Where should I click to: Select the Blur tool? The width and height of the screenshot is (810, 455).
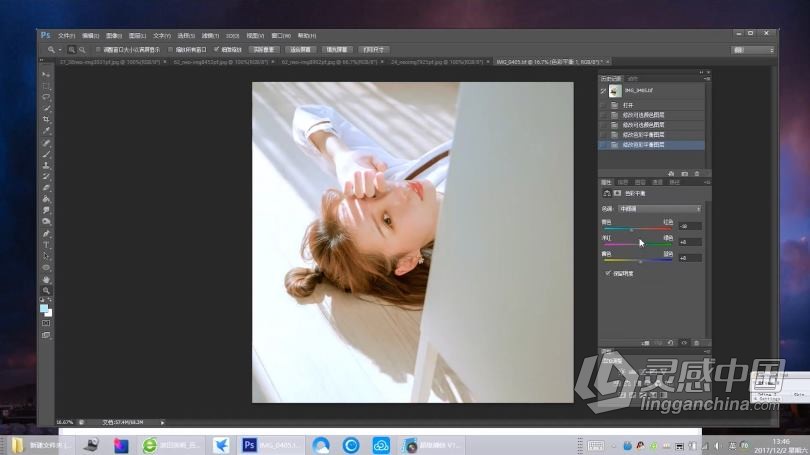coord(46,211)
